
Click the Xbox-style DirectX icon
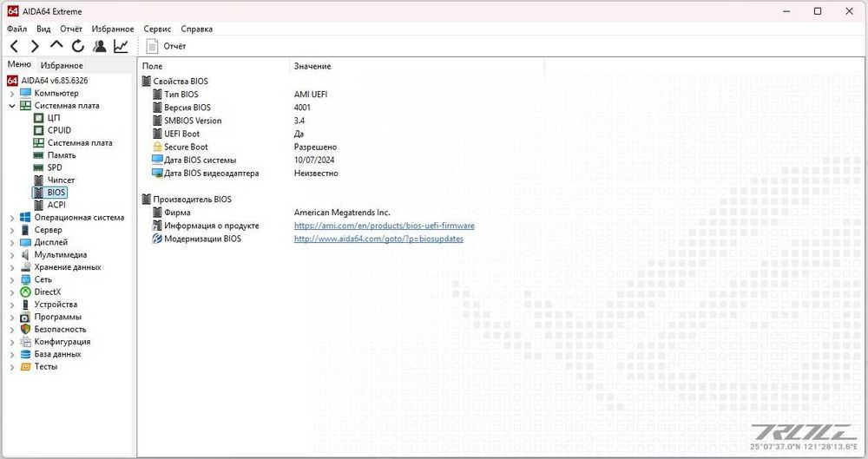click(x=25, y=292)
